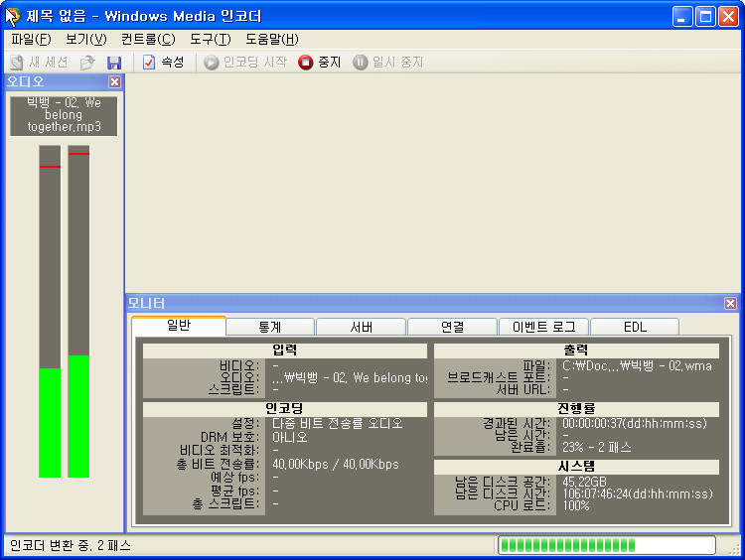Click the 출력 section header
745x560 pixels.
point(576,350)
